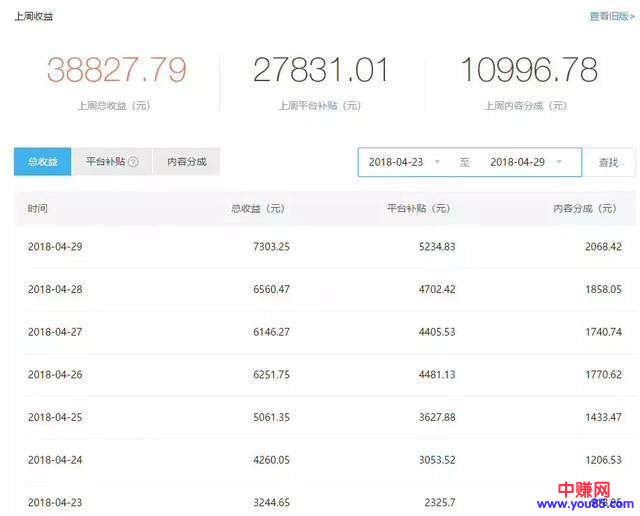Click the 时间 column header
640x516 pixels.
click(38, 209)
